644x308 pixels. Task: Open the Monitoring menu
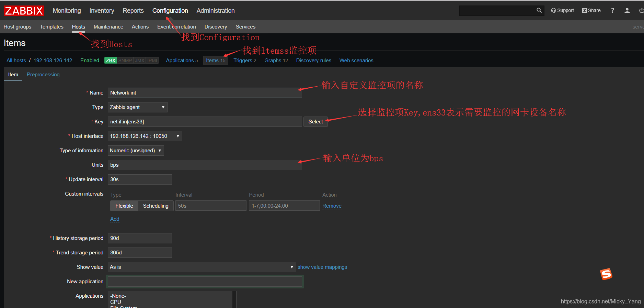(x=67, y=11)
